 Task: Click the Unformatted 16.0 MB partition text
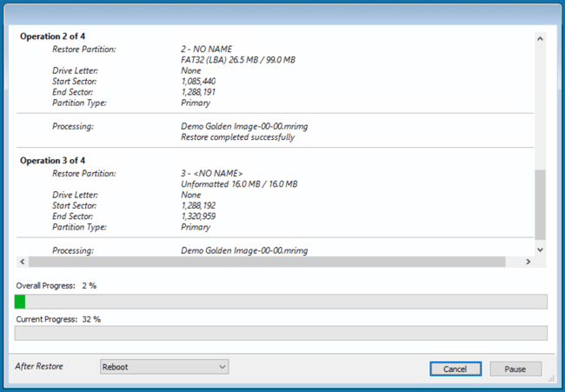point(239,184)
